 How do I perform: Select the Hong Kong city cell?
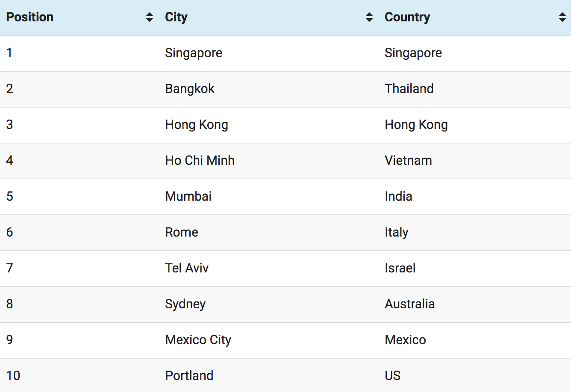(x=269, y=125)
